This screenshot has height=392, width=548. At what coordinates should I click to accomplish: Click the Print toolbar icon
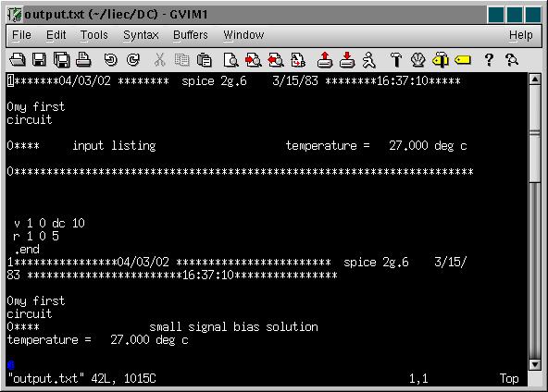point(83,60)
